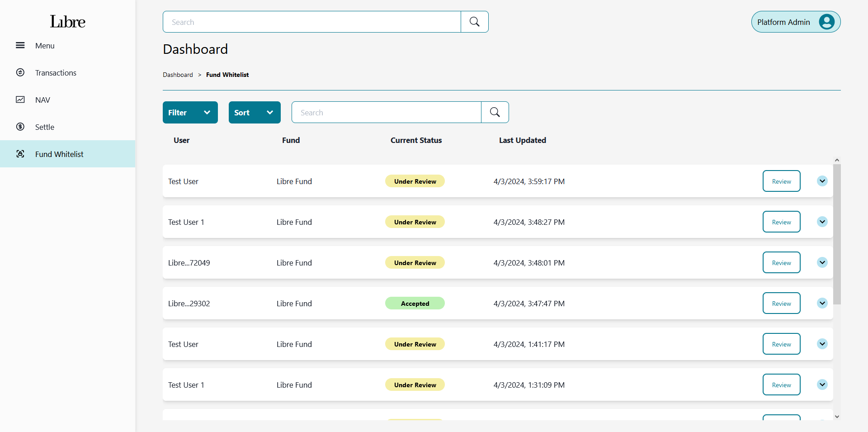
Task: Open Transactions from the sidebar menu
Action: [x=56, y=73]
